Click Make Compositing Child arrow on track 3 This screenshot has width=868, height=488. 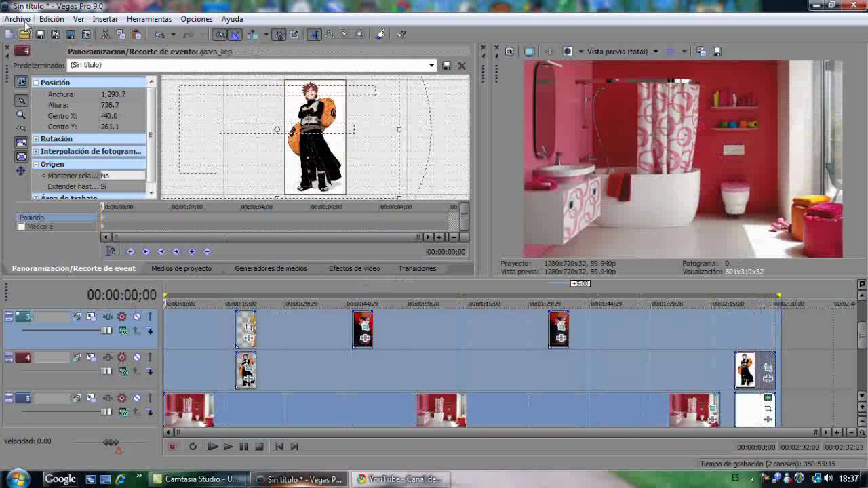tap(150, 331)
